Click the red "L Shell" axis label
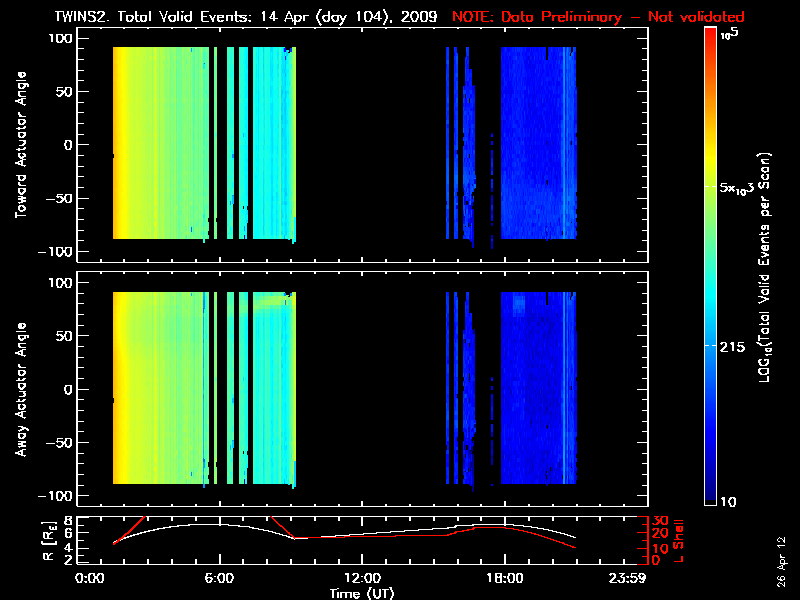Viewport: 800px width, 600px height. tap(678, 541)
